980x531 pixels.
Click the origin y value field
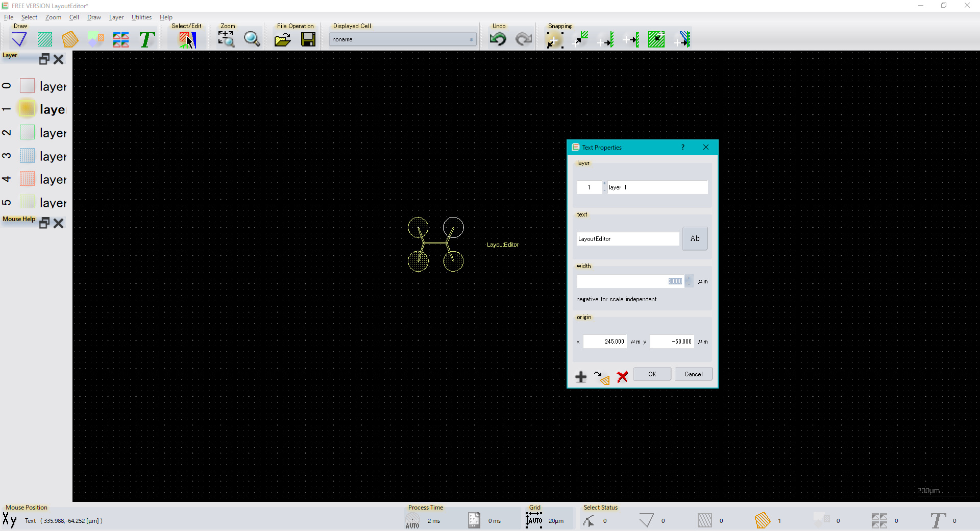672,342
